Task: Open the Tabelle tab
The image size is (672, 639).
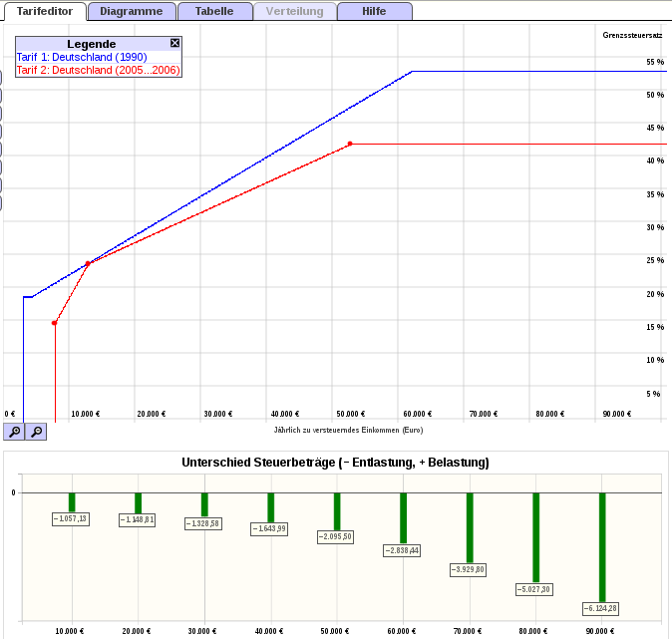Action: click(x=214, y=11)
